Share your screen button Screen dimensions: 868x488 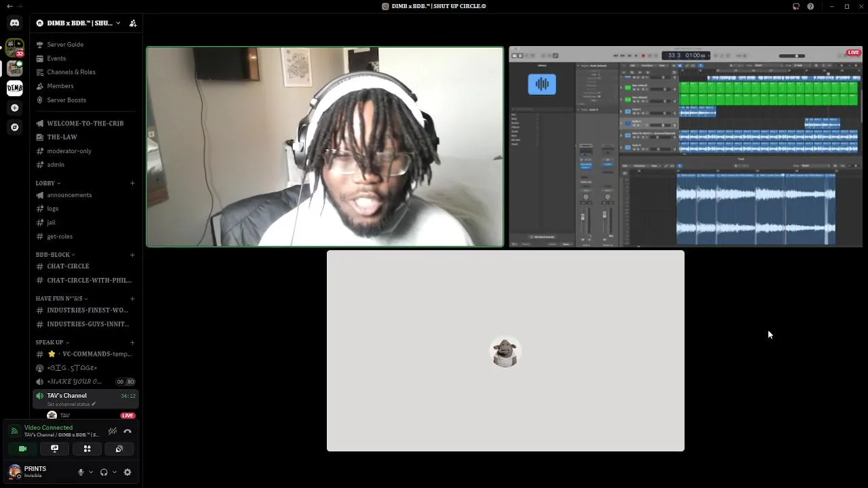pyautogui.click(x=55, y=449)
